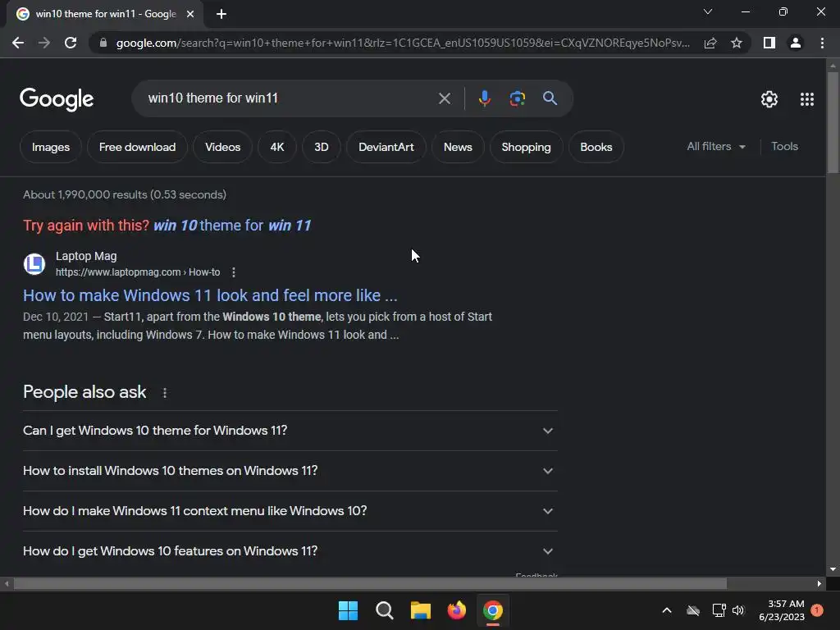
Task: Show hidden system tray icons
Action: pos(667,610)
